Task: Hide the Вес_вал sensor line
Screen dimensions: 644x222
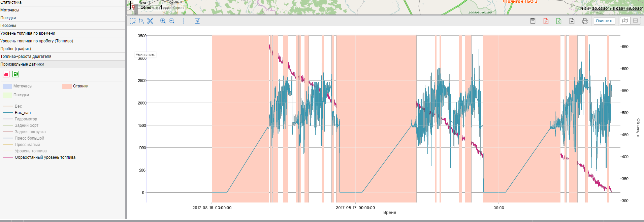Action: tap(23, 113)
